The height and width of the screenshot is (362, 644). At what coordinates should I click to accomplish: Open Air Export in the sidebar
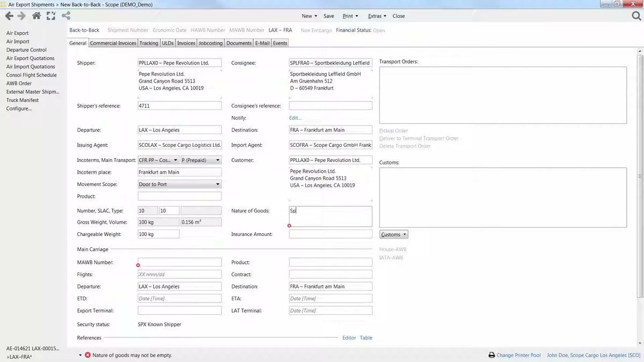[x=18, y=33]
